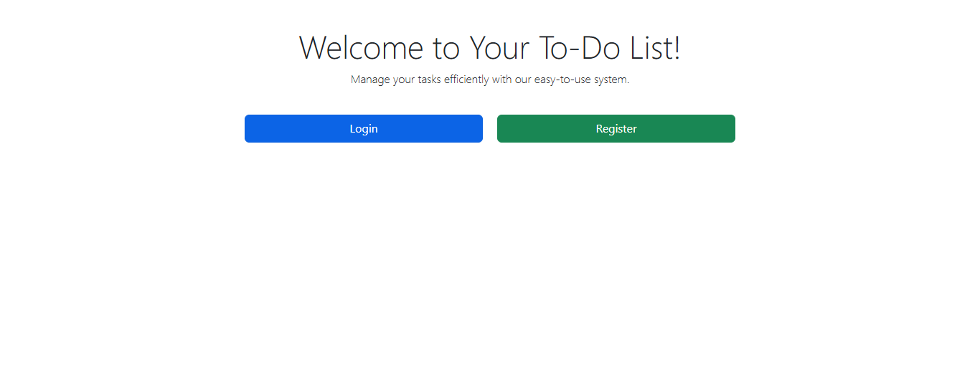Image resolution: width=980 pixels, height=374 pixels.
Task: Click the green Register button
Action: 616,129
